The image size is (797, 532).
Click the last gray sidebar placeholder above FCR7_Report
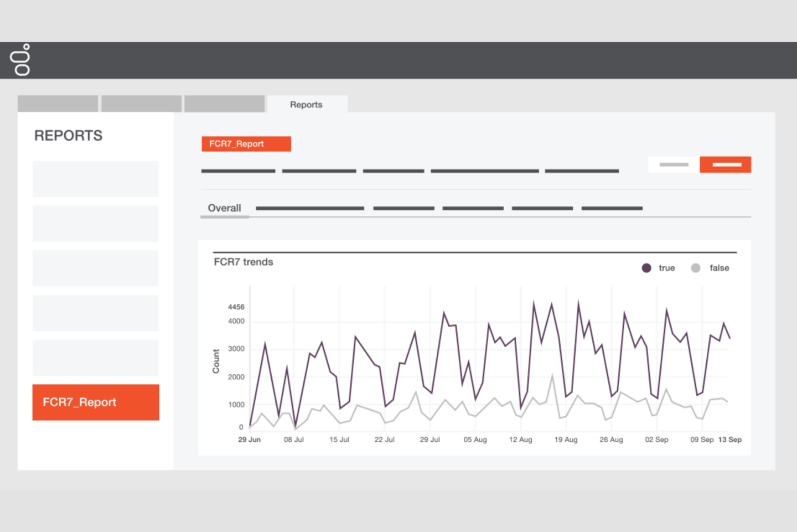coord(95,358)
